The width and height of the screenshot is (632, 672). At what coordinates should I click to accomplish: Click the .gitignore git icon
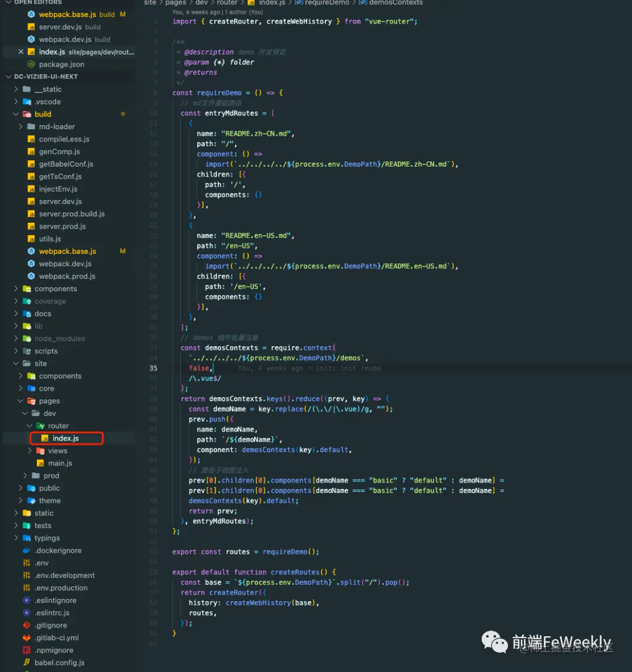(x=26, y=625)
